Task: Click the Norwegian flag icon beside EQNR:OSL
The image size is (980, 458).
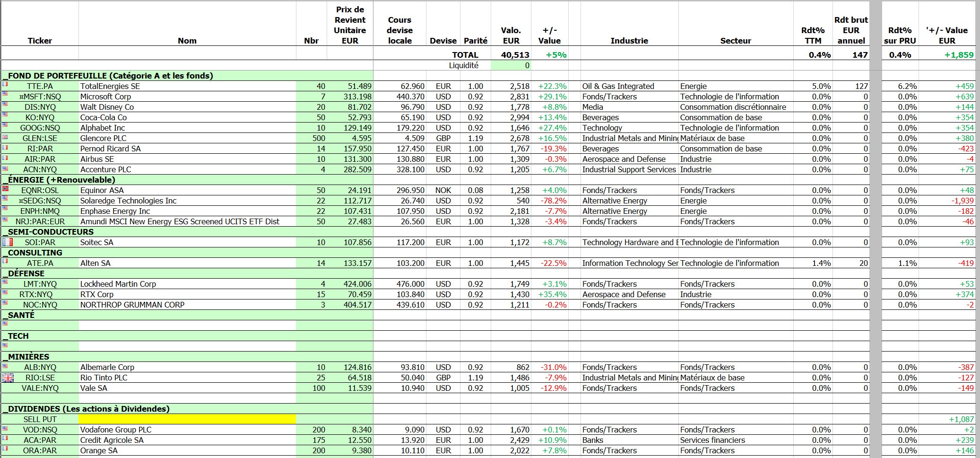Action: [5, 189]
